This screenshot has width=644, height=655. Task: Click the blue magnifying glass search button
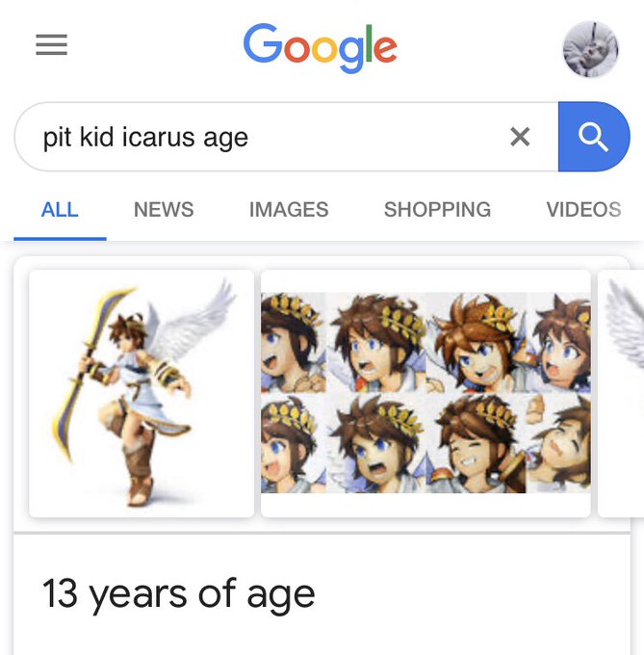point(594,137)
